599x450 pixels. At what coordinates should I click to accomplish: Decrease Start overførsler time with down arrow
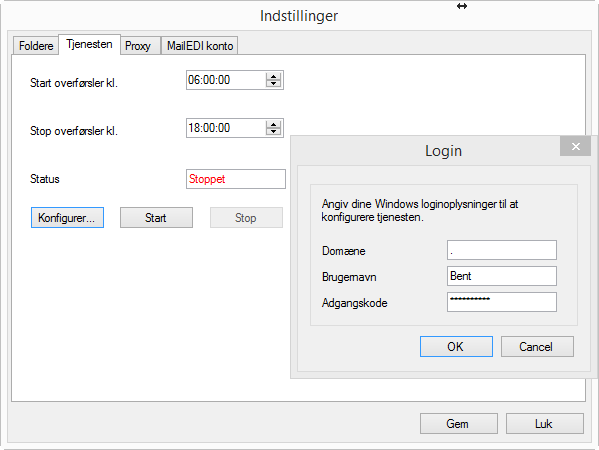[x=274, y=84]
